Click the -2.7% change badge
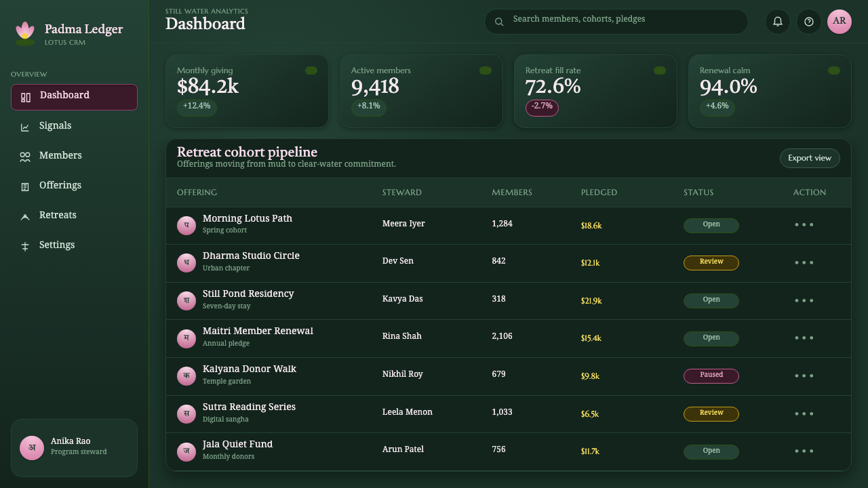Screen dimensions: 868x488 point(542,108)
